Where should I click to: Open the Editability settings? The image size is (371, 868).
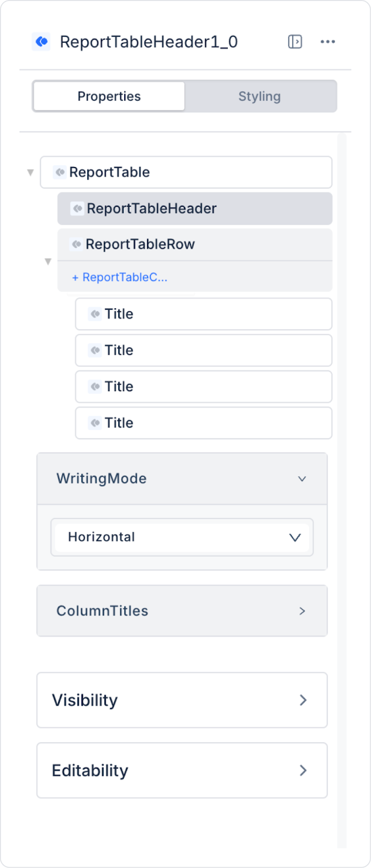click(182, 770)
